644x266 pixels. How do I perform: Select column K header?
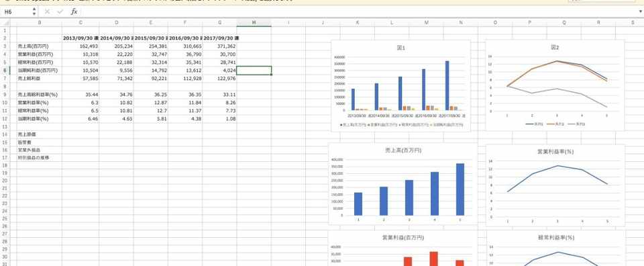[x=358, y=23]
